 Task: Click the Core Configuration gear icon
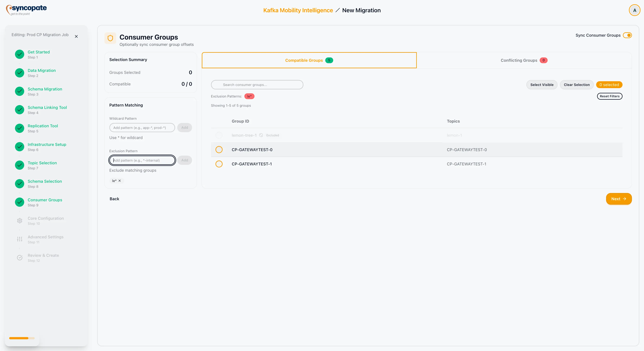(19, 220)
